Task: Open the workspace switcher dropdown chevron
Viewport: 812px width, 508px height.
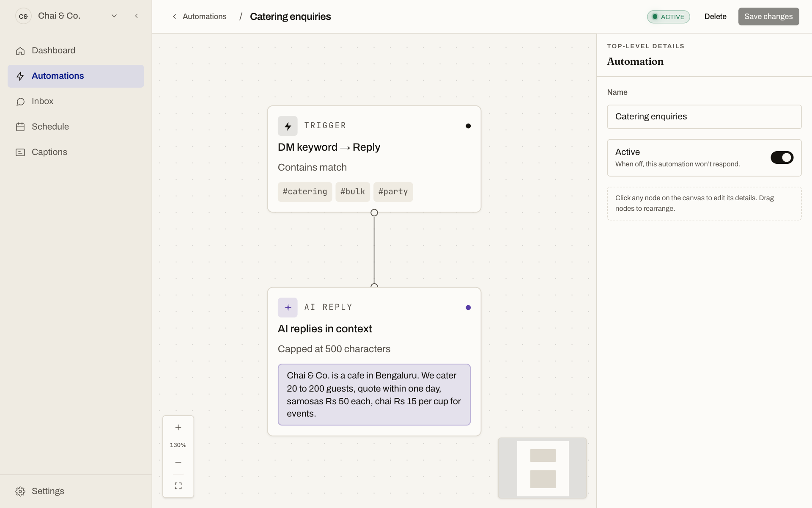Action: point(114,16)
